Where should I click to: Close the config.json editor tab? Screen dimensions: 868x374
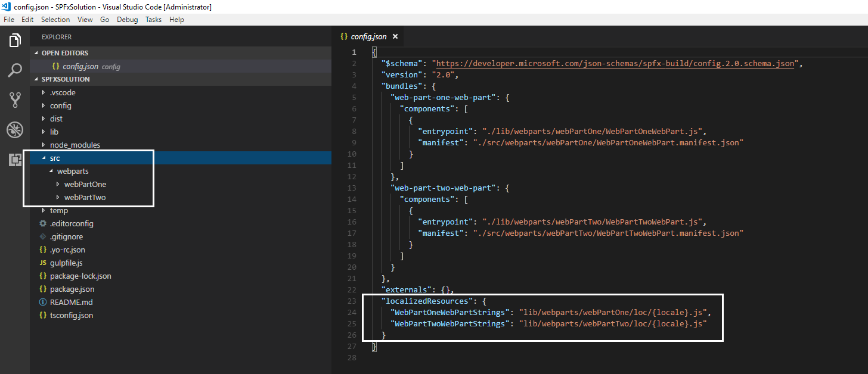395,36
